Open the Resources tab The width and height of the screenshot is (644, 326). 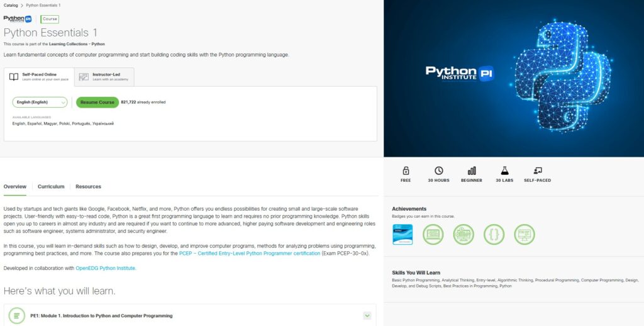[x=88, y=187]
